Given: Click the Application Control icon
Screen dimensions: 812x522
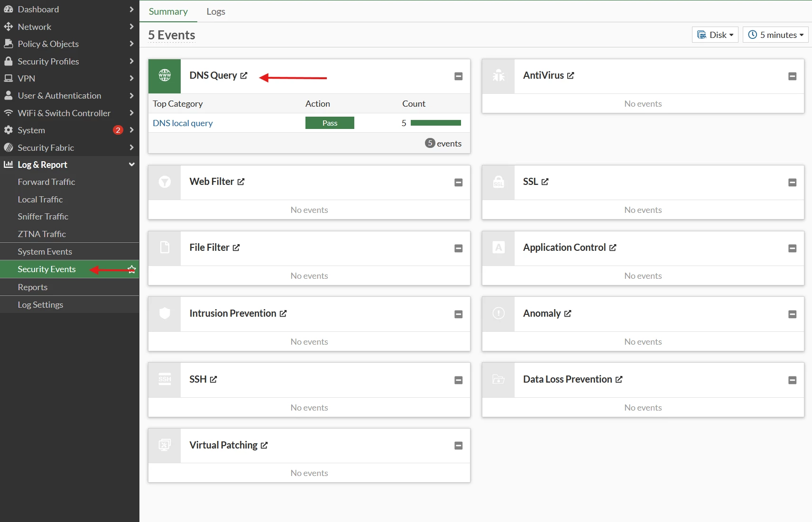Looking at the screenshot, I should point(498,247).
